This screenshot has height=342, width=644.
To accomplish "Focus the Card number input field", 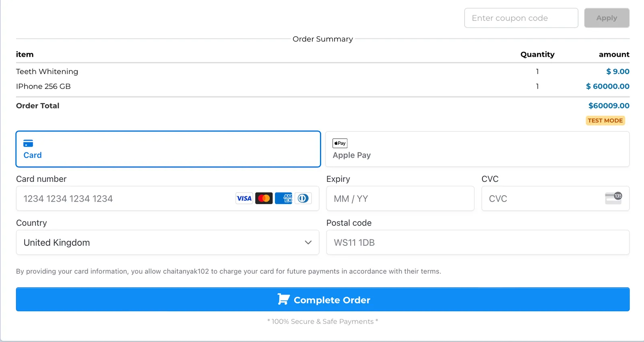I will point(167,198).
